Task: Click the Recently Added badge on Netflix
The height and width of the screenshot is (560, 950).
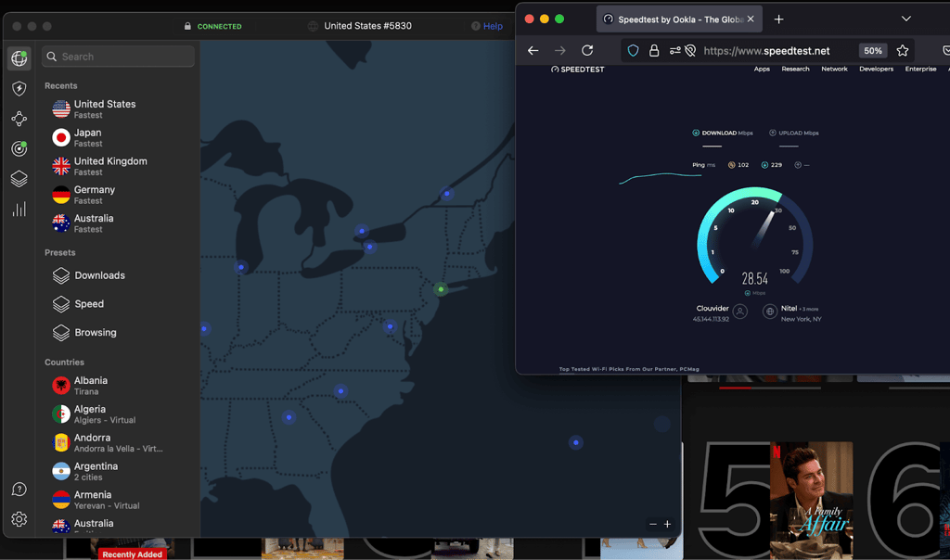Action: coord(132,554)
